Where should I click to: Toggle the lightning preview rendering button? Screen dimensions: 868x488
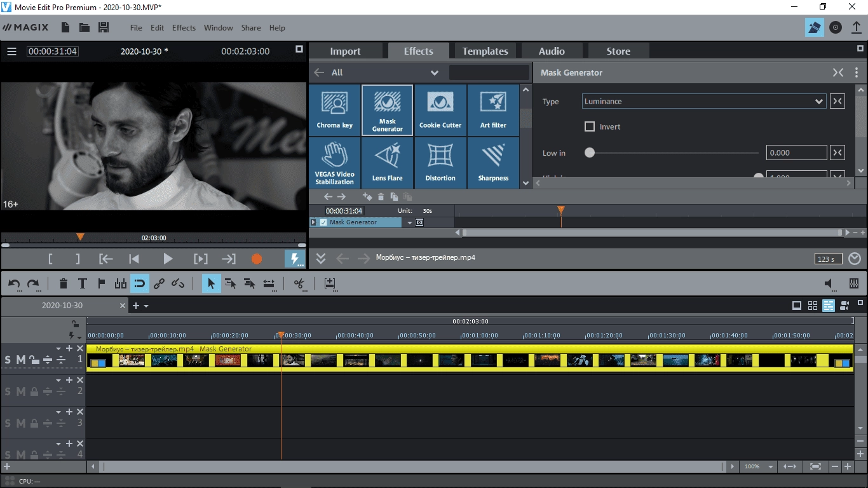click(x=295, y=259)
